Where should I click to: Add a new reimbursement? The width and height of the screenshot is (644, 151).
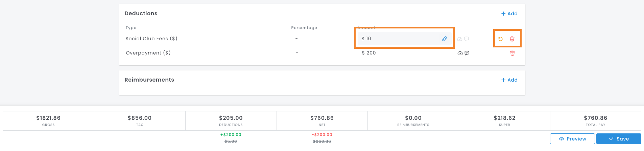coord(509,80)
